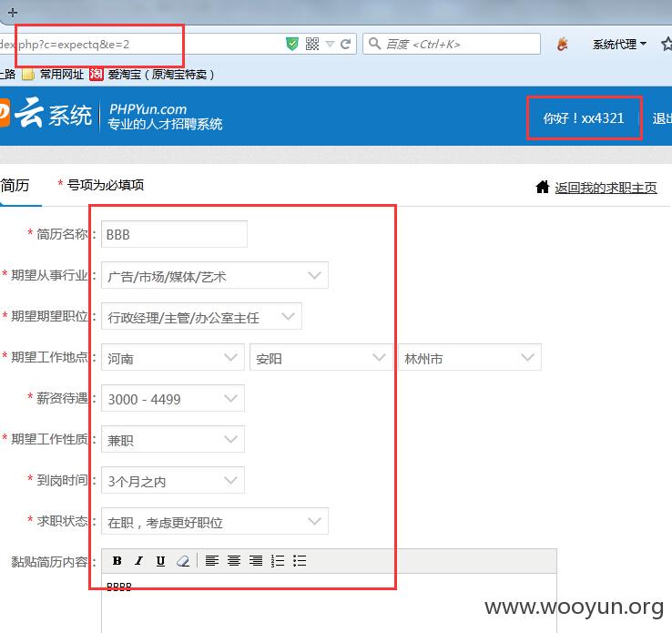Open the 系统代理 proxy dropdown
672x633 pixels.
[x=619, y=44]
